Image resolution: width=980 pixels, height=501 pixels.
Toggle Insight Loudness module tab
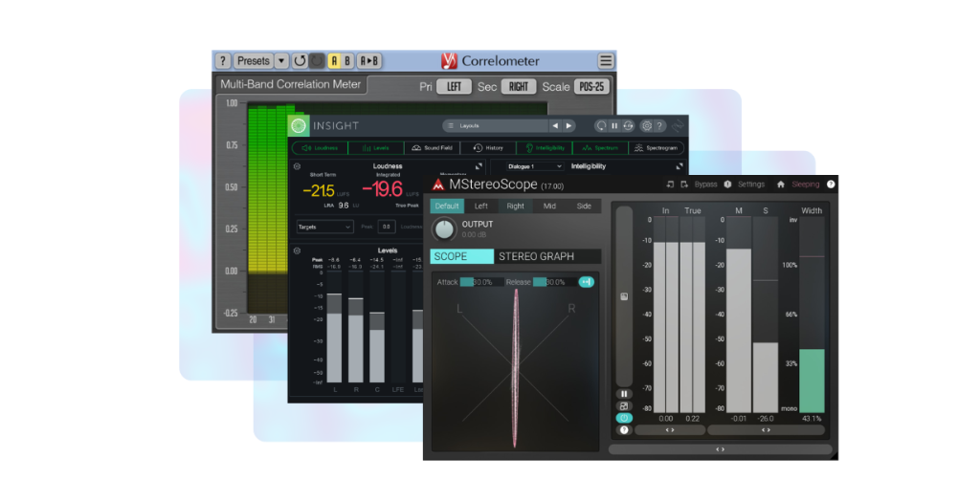[320, 148]
